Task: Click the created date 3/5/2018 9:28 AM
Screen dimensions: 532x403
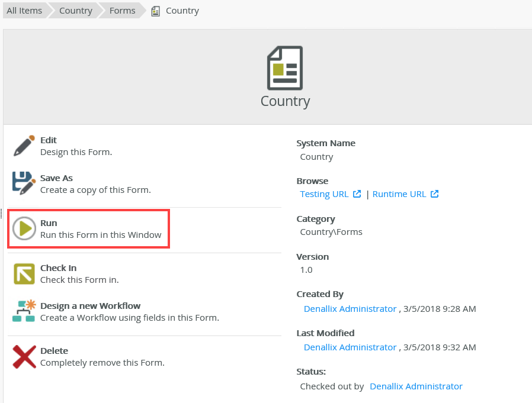Action: coord(440,309)
